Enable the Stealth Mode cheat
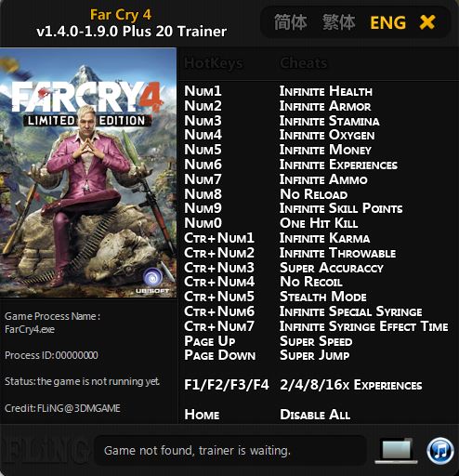 (323, 297)
